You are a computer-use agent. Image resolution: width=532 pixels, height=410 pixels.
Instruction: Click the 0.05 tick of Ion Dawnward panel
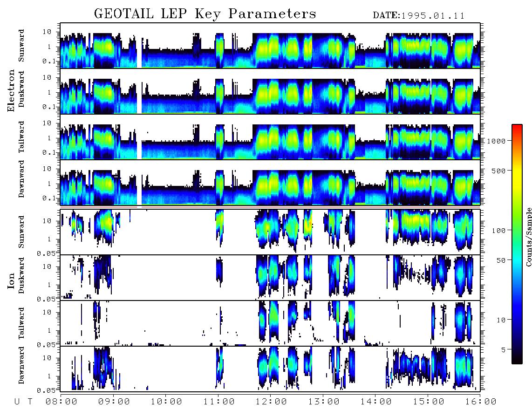[46, 390]
